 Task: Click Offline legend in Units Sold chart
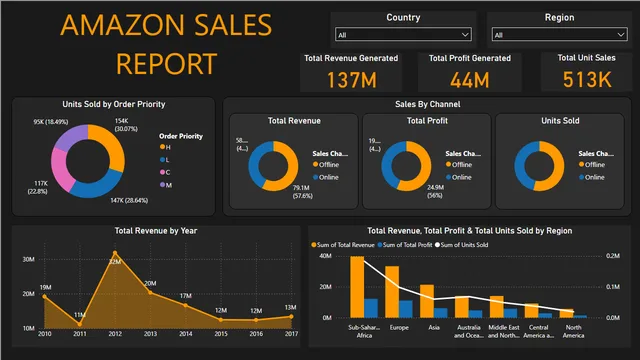coord(592,164)
